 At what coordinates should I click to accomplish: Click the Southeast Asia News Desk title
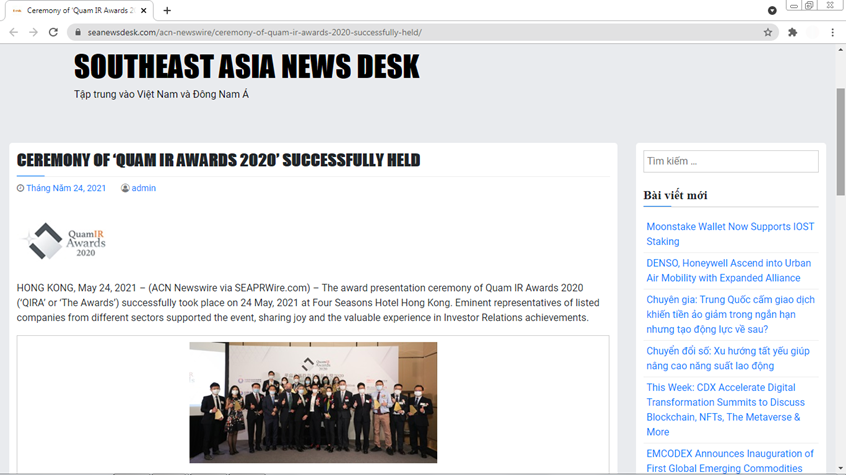pyautogui.click(x=247, y=67)
